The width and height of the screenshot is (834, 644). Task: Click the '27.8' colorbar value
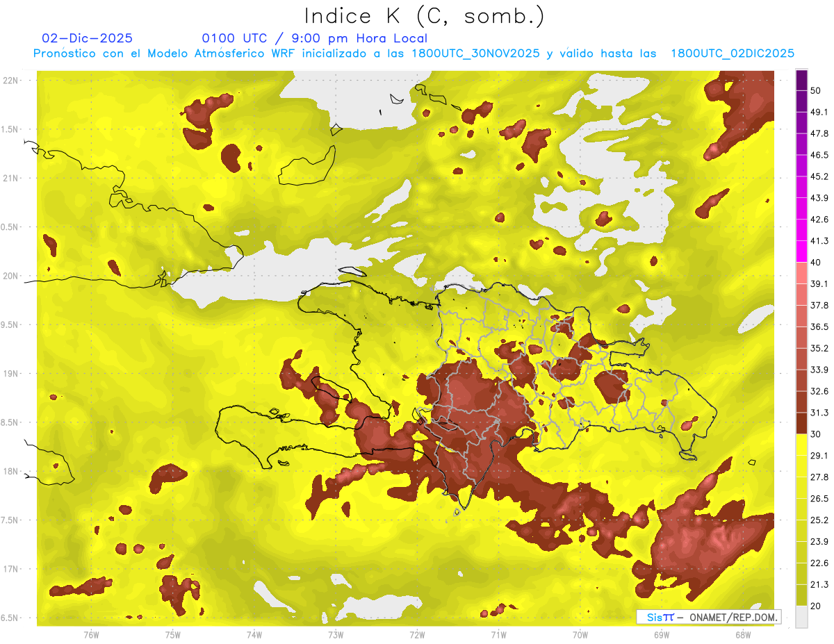click(x=819, y=477)
